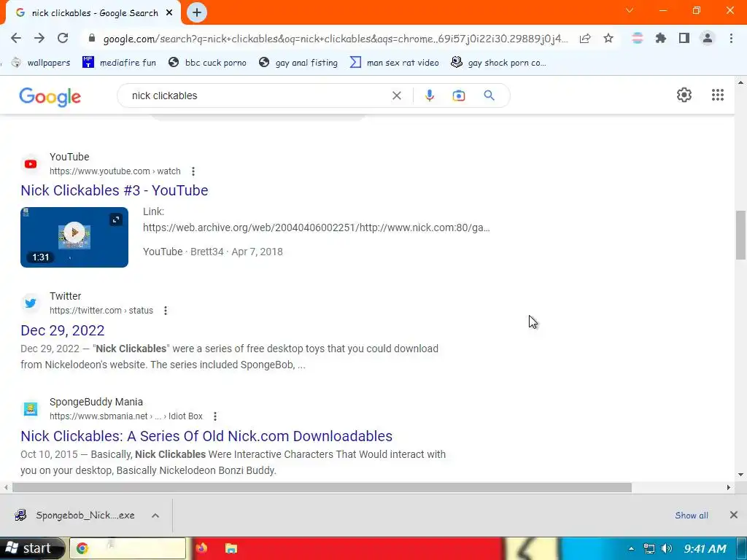This screenshot has width=747, height=560.
Task: Open Google quick settings gear
Action: click(x=684, y=95)
